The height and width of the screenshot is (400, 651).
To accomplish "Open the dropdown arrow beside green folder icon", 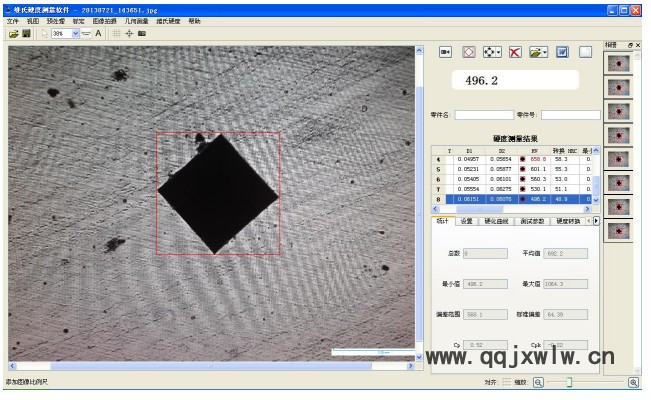I will [545, 52].
